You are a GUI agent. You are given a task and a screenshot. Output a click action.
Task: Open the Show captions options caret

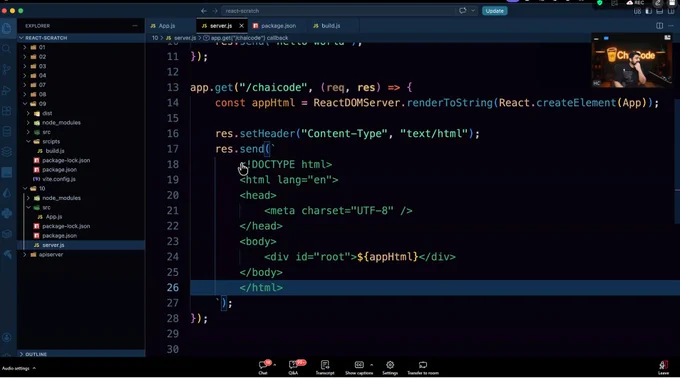click(372, 365)
